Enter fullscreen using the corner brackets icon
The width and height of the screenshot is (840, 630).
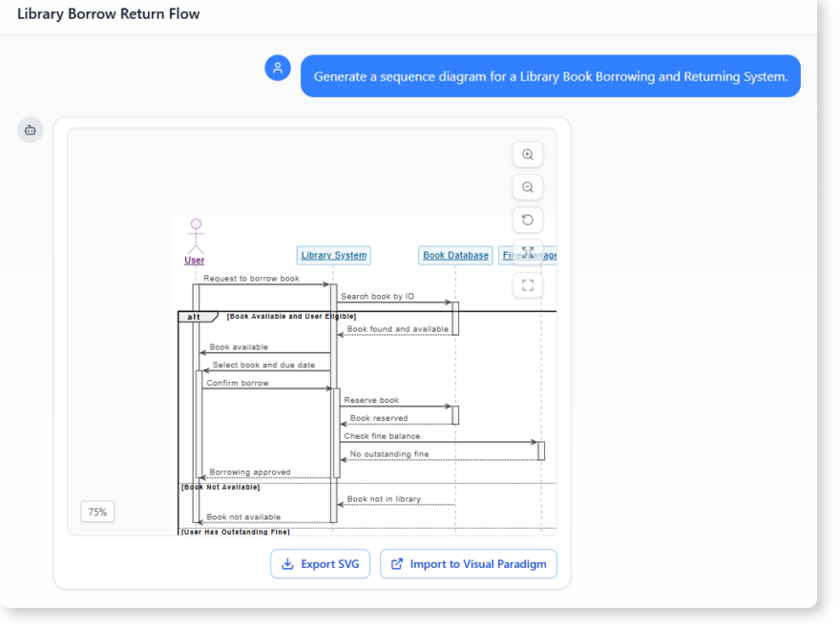(x=527, y=284)
